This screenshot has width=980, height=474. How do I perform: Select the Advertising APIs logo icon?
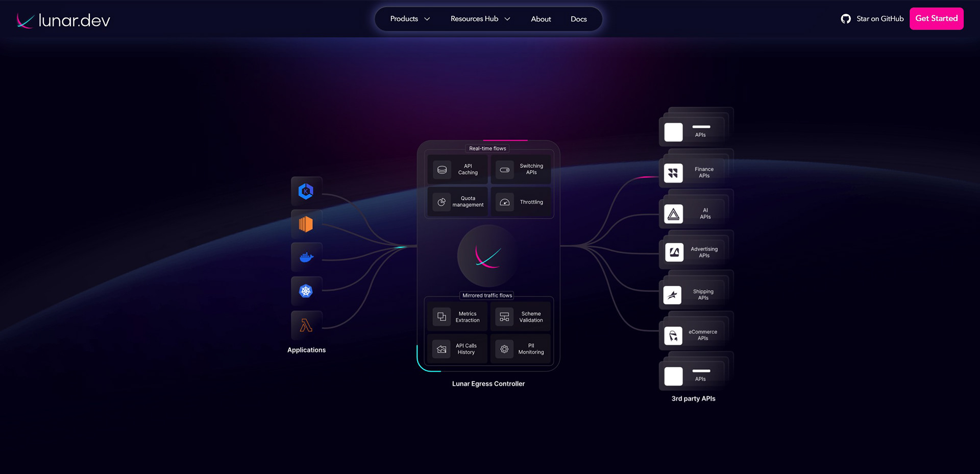click(x=674, y=252)
